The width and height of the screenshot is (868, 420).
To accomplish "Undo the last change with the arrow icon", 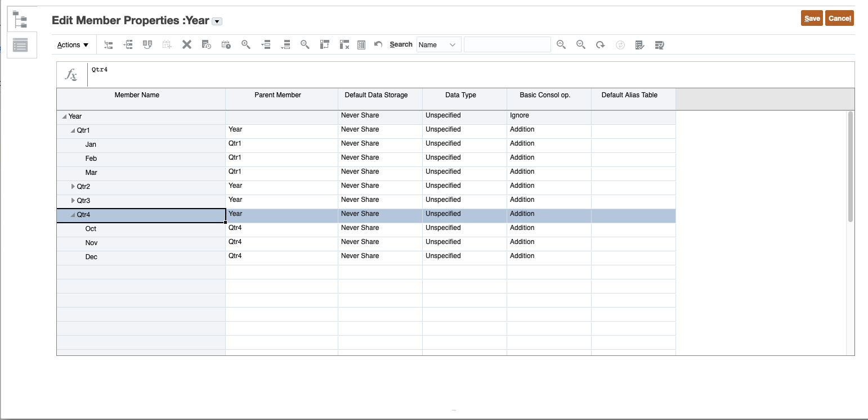I will coord(378,45).
